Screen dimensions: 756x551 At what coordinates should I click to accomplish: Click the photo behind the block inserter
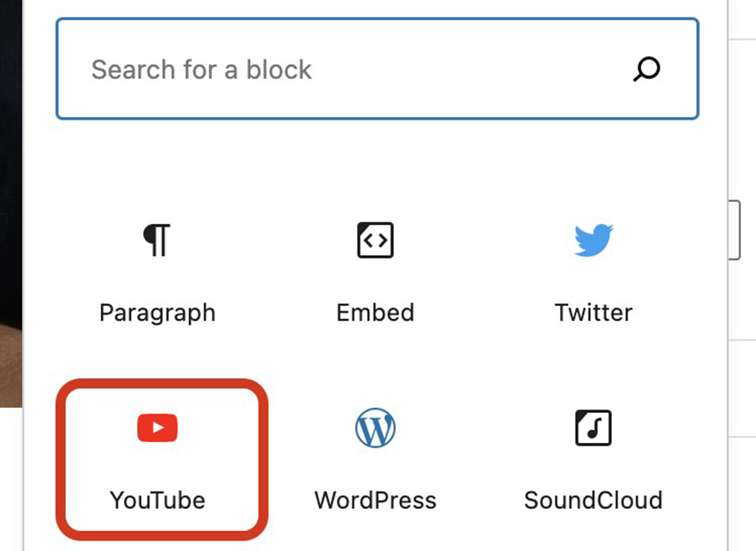pos(11,202)
